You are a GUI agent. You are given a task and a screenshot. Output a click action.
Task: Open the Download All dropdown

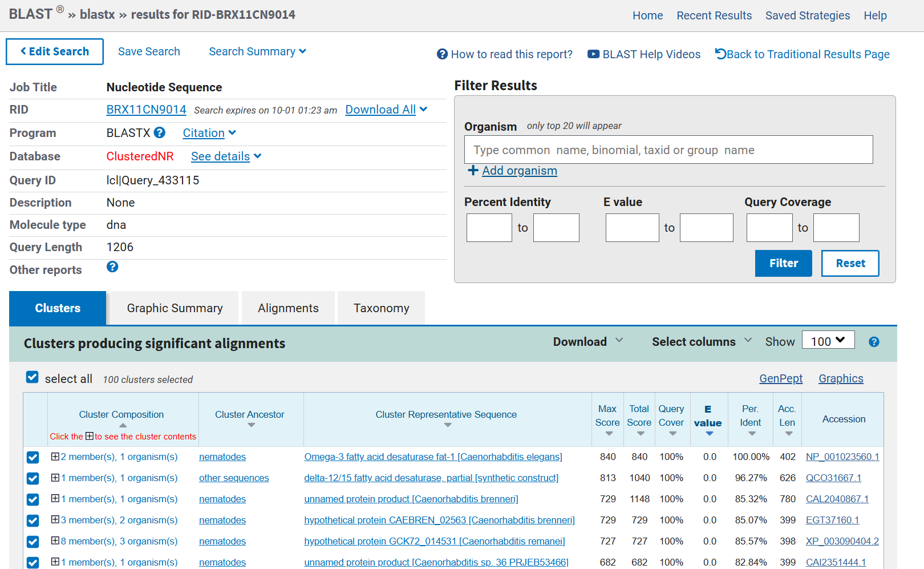pyautogui.click(x=386, y=110)
